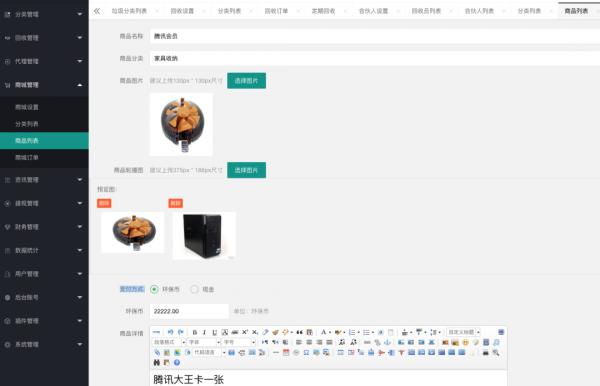Select the 现金 payment radio button

point(194,289)
